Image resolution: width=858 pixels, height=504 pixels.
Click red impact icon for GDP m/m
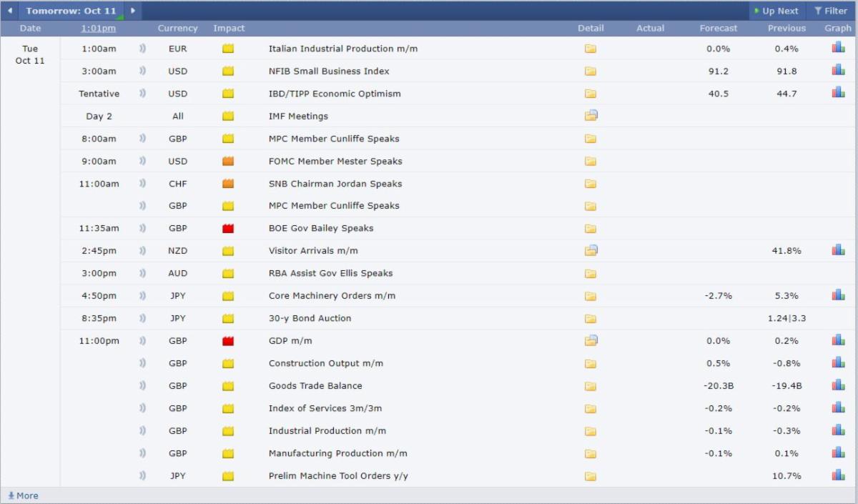[228, 341]
